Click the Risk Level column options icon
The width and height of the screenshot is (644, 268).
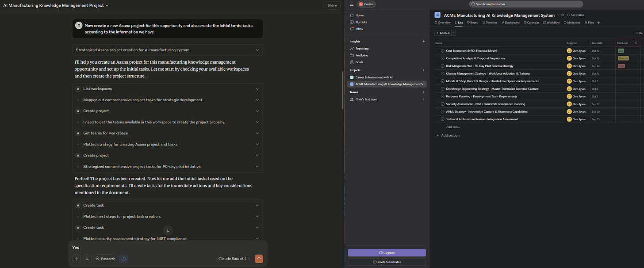click(x=636, y=43)
